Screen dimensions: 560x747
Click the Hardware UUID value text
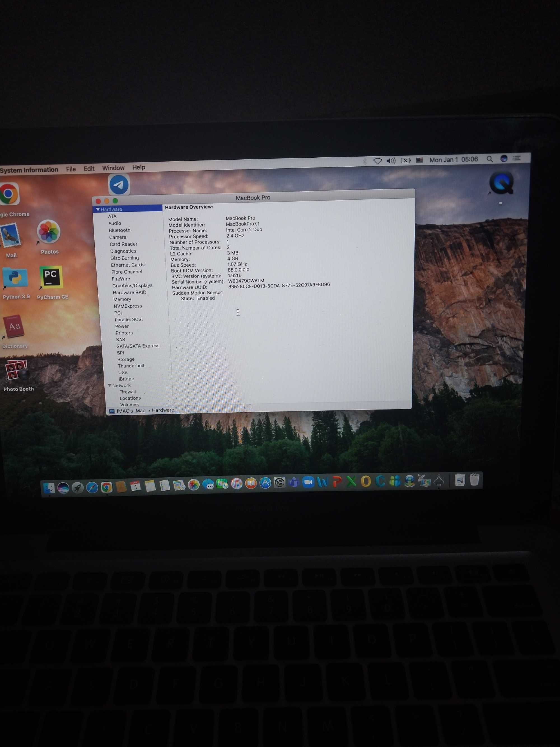click(279, 285)
